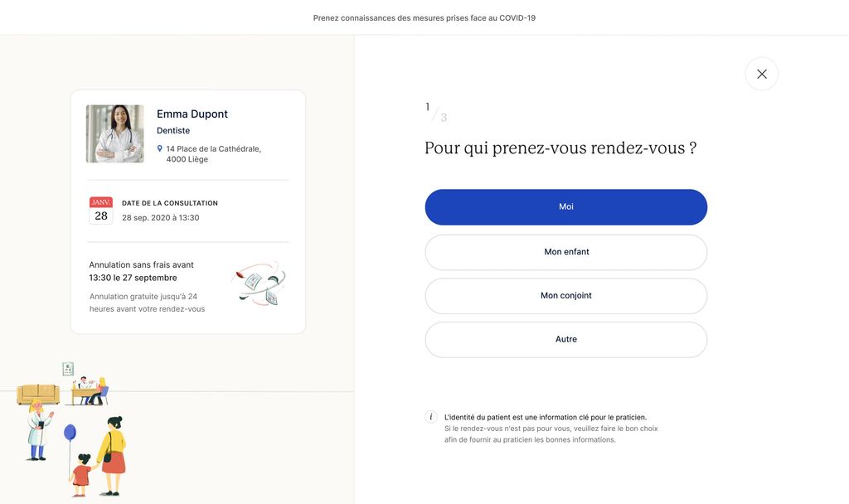Screen dimensions: 849x504
Task: Click the eye chart poster illustration
Action: coord(68,369)
